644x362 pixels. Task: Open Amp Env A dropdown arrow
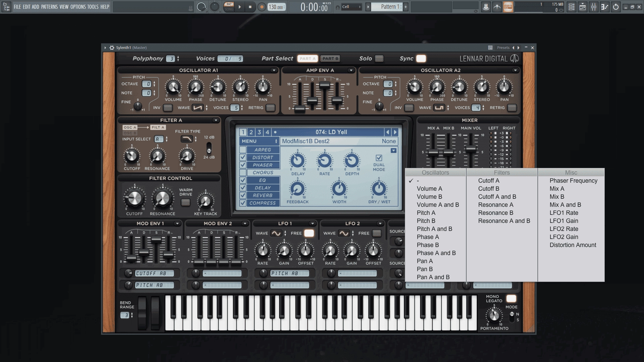pyautogui.click(x=351, y=70)
